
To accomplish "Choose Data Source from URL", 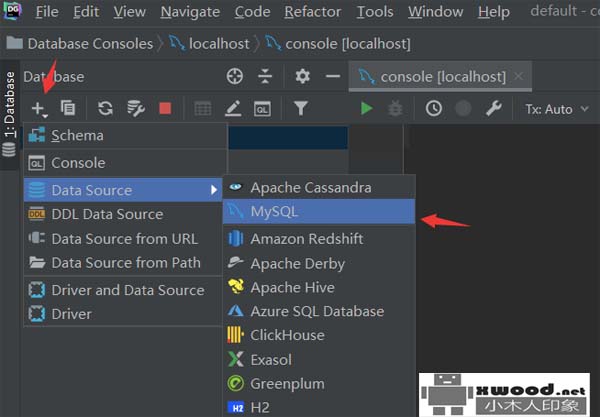I will pos(123,239).
